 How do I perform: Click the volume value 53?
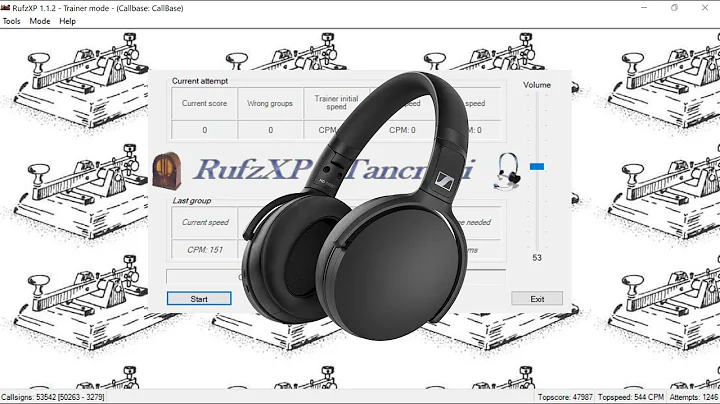pyautogui.click(x=537, y=258)
